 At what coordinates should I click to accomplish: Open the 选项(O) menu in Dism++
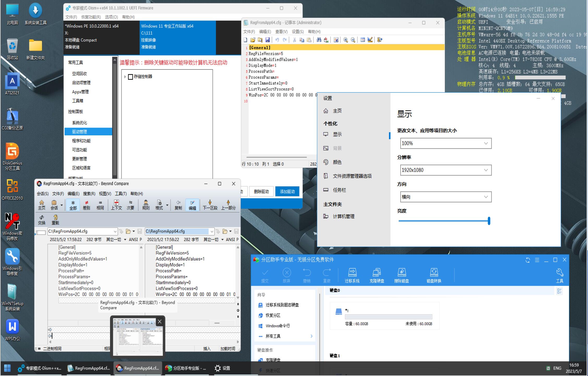point(111,17)
